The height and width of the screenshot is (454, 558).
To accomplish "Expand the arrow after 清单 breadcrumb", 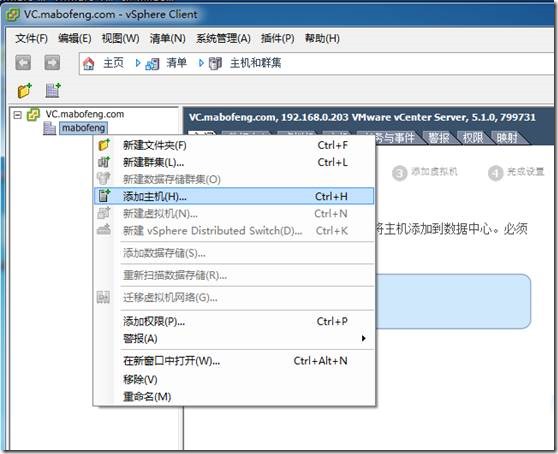I will click(x=201, y=63).
